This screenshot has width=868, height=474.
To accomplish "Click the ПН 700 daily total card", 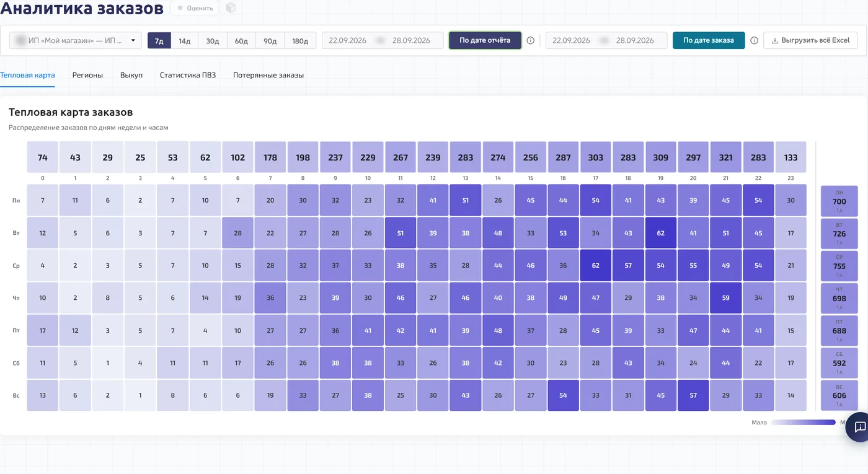I will (839, 201).
